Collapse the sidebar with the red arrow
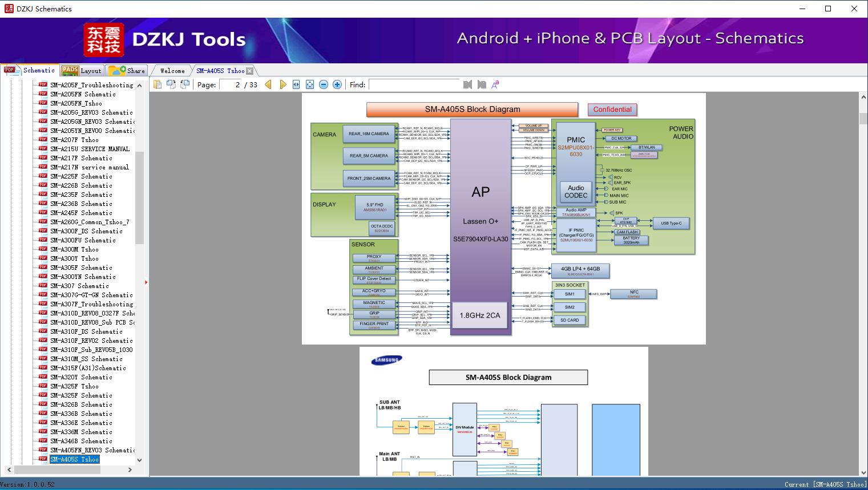This screenshot has width=868, height=490. (x=146, y=282)
